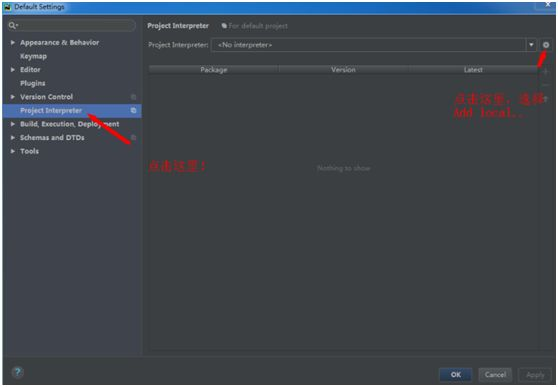Expand Schemas and DTDs node
Viewport: 558px width, 387px height.
12,137
